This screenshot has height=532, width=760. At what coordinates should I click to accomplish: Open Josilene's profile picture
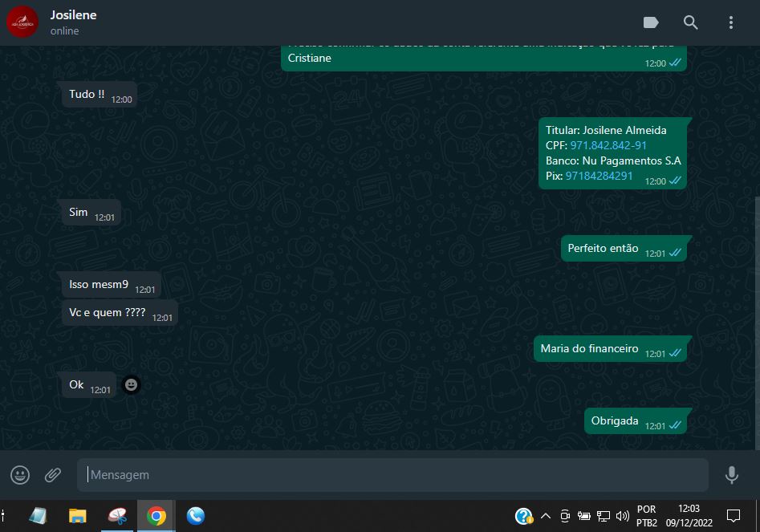(x=22, y=22)
